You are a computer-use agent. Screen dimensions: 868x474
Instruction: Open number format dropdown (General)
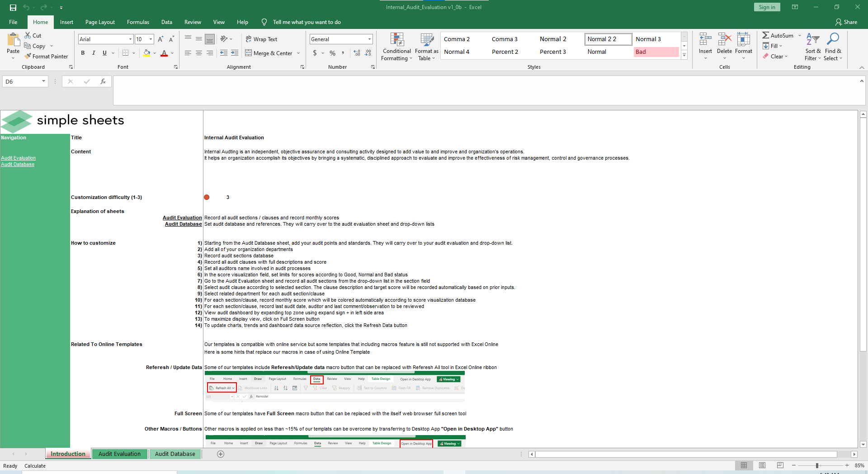coord(369,39)
